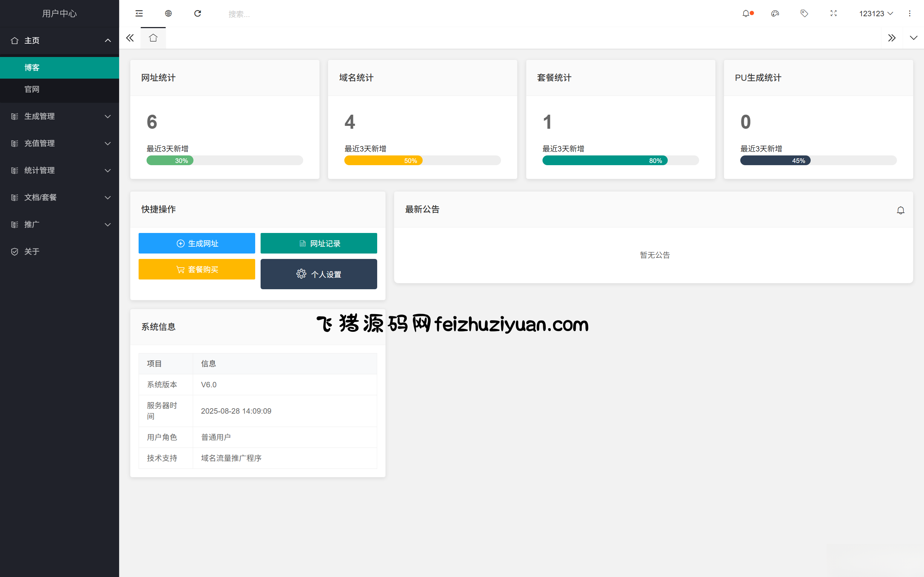The image size is (924, 577).
Task: Click the 套餐购买 button
Action: (x=197, y=269)
